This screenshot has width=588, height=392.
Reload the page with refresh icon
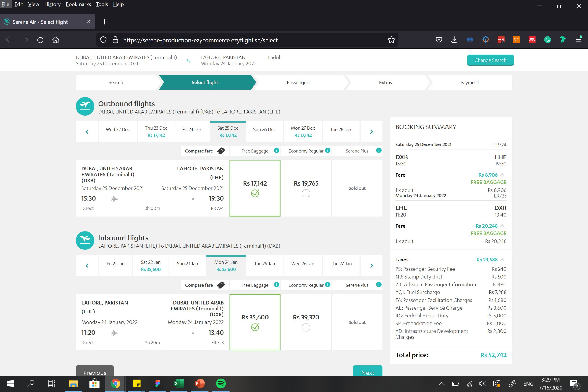coord(40,40)
